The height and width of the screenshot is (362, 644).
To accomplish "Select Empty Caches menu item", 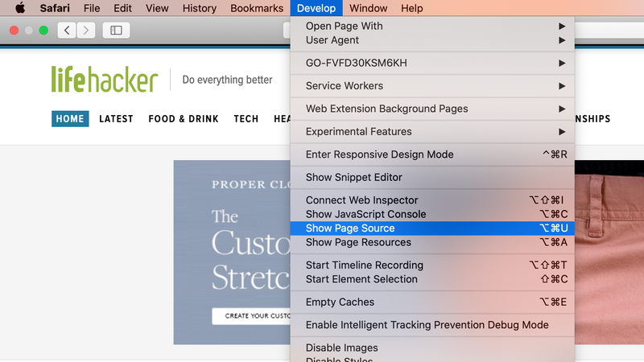I will click(432, 302).
